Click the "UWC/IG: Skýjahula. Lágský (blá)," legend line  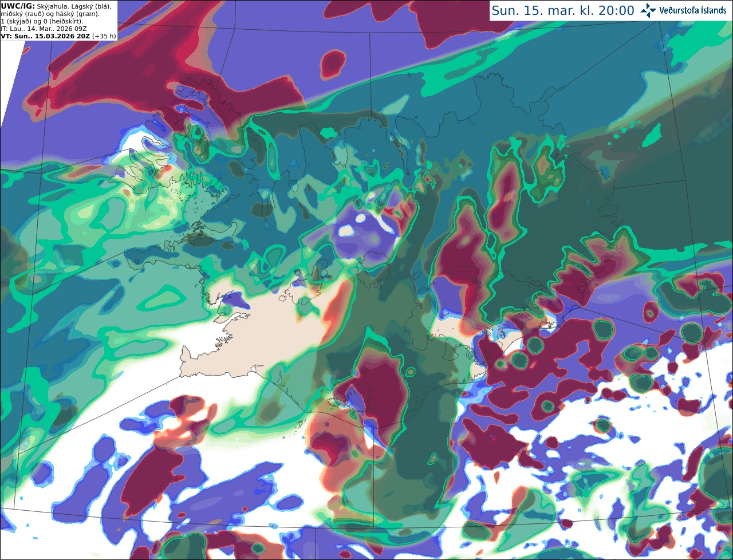pos(56,6)
